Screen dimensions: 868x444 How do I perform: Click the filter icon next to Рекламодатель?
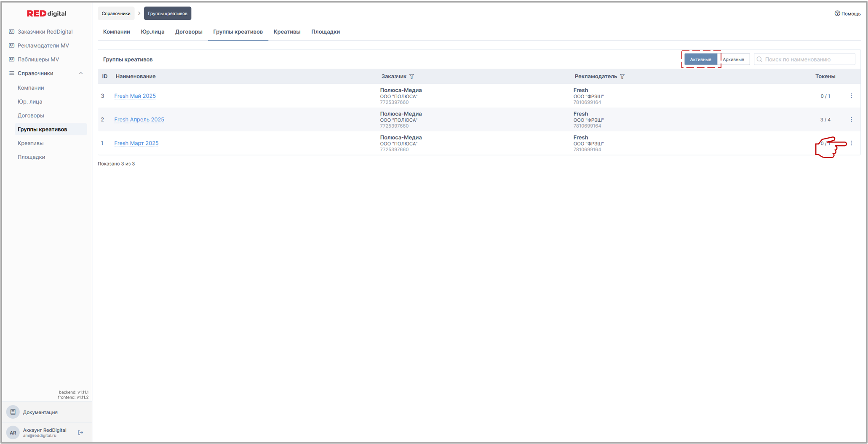[622, 77]
